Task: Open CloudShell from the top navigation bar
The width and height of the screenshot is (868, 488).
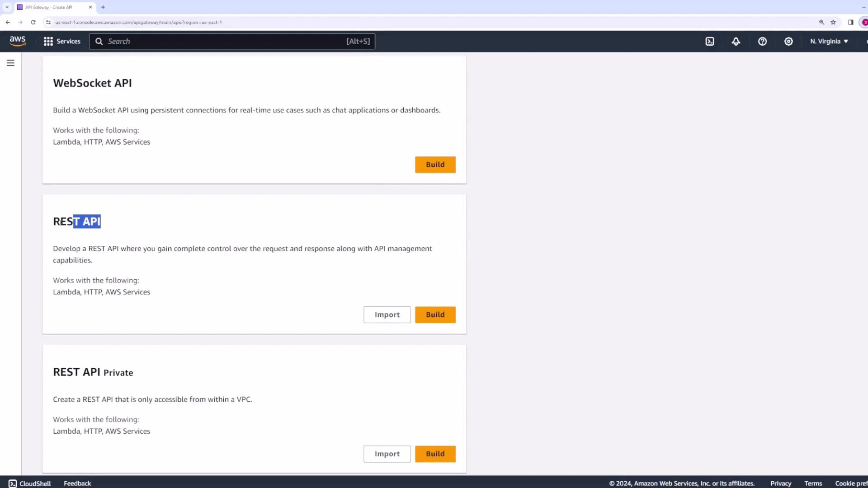Action: 710,41
